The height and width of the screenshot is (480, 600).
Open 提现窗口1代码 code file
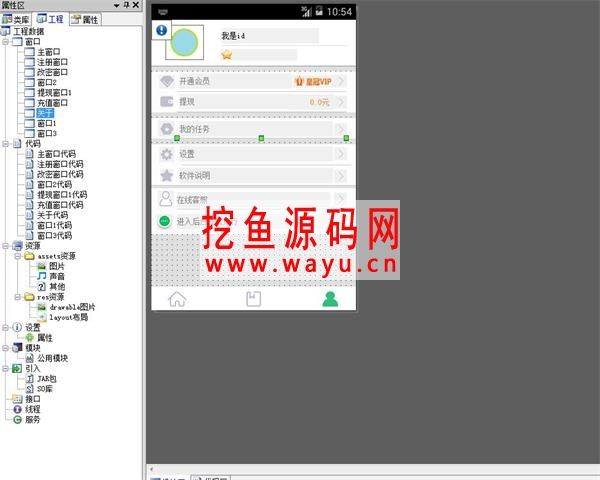coord(62,195)
